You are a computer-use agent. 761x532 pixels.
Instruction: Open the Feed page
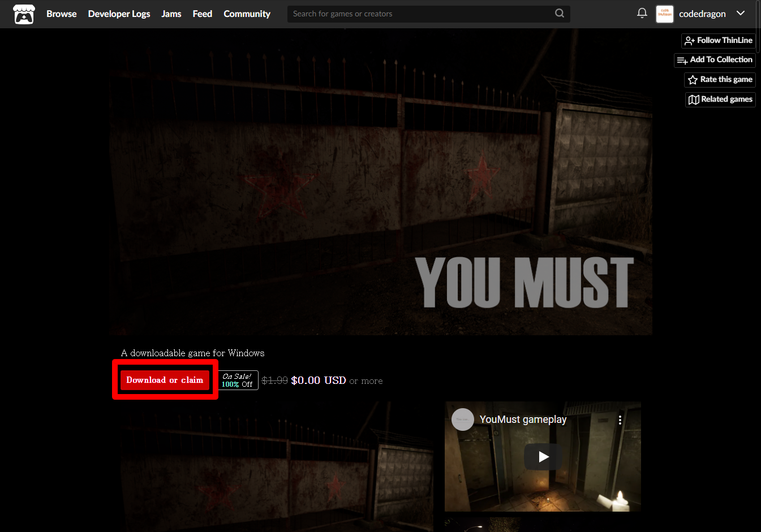pos(202,14)
